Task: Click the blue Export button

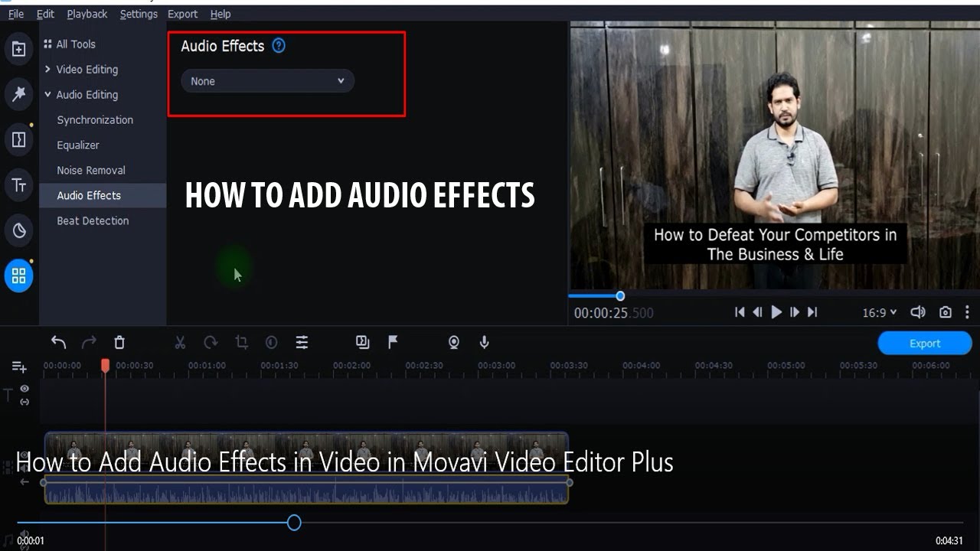Action: pos(925,343)
